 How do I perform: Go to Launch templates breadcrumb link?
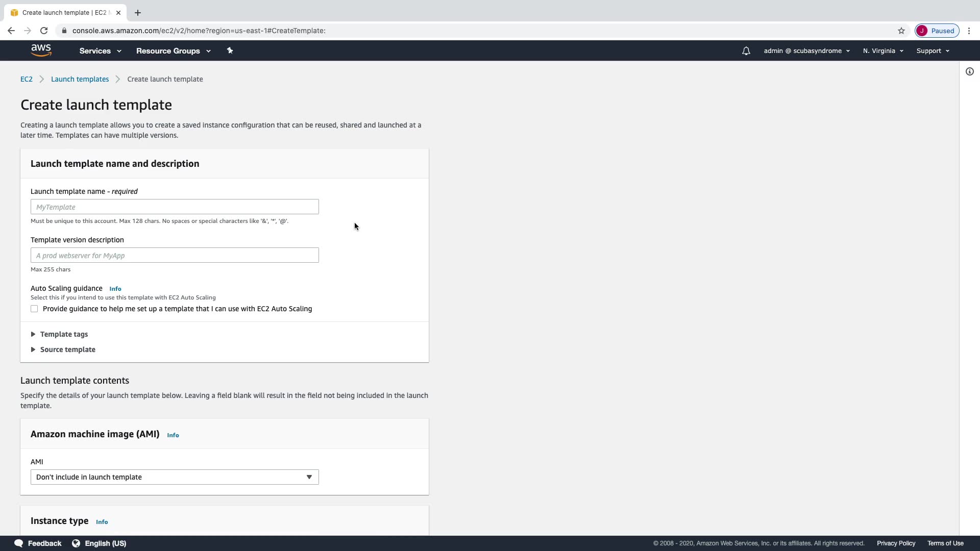[x=80, y=79]
